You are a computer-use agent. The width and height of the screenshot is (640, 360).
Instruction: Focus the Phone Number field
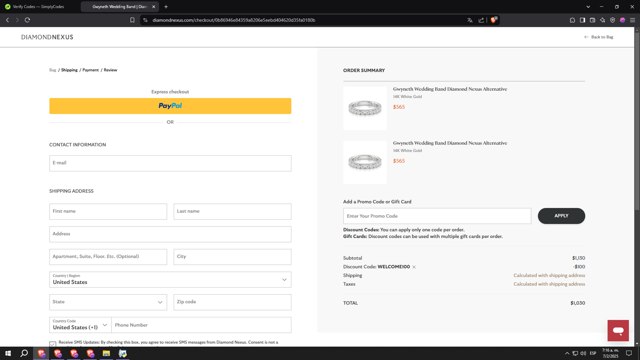click(x=201, y=325)
